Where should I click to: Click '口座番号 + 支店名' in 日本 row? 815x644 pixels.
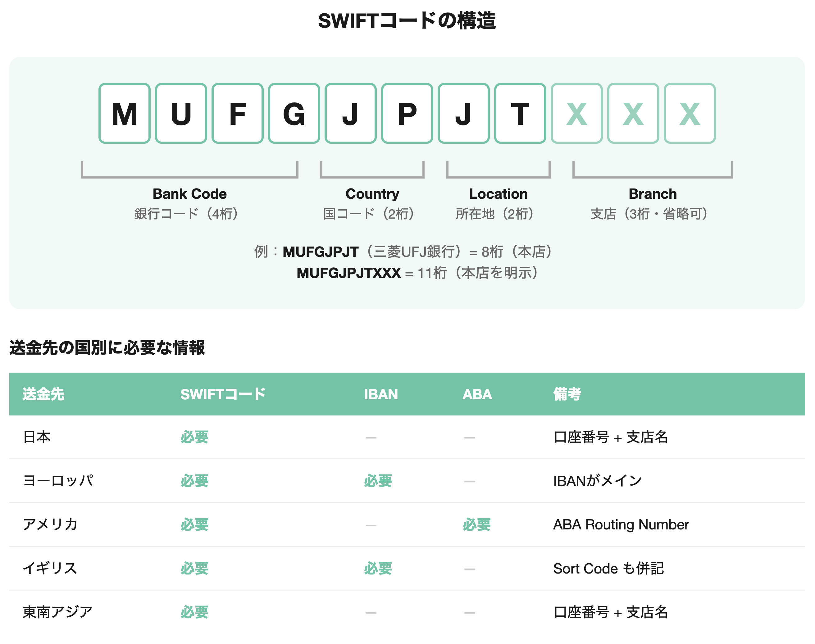point(611,437)
